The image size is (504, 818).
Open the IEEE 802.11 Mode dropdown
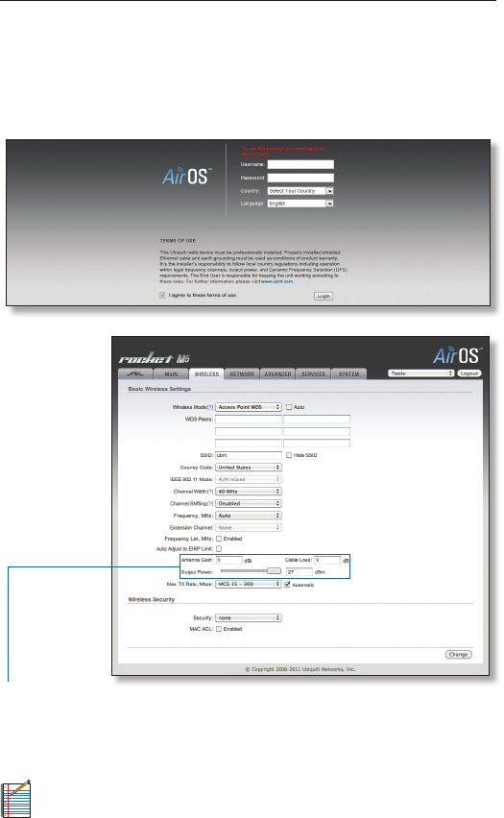coord(249,479)
